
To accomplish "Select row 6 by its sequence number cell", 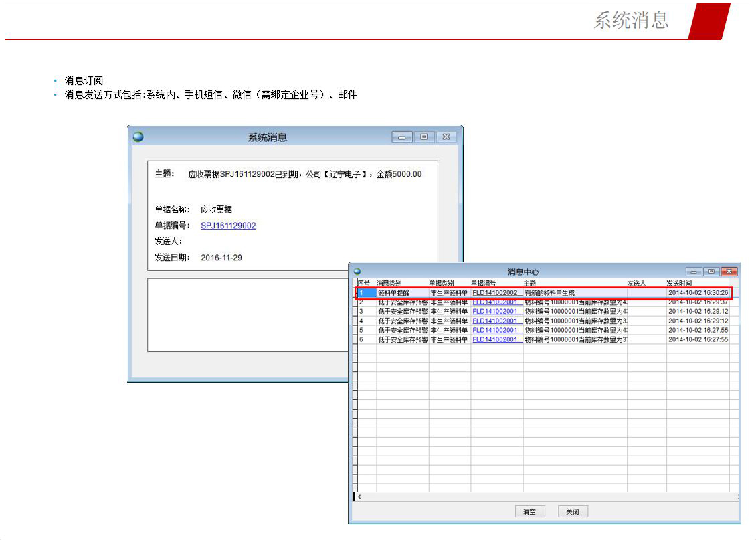I will pos(366,340).
